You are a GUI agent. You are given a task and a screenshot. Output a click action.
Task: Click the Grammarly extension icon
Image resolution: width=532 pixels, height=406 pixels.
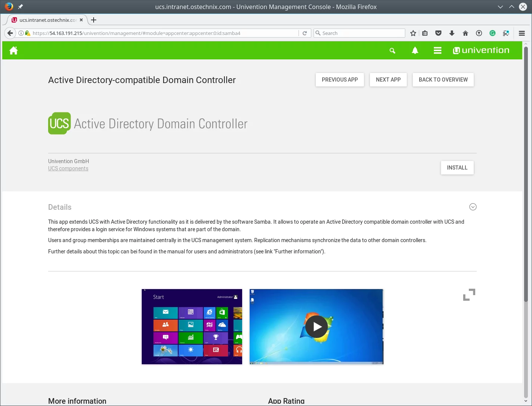[493, 33]
